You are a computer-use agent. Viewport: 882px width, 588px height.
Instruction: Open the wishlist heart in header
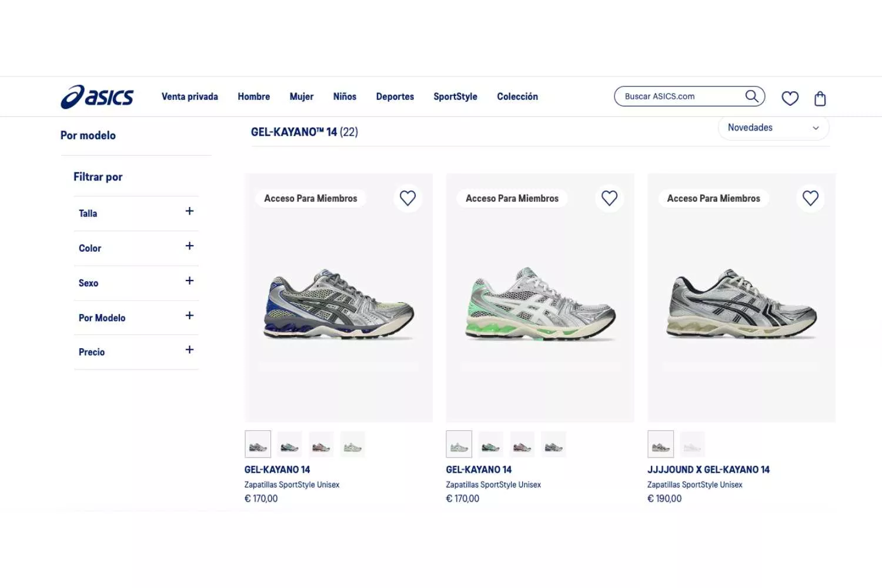point(790,98)
